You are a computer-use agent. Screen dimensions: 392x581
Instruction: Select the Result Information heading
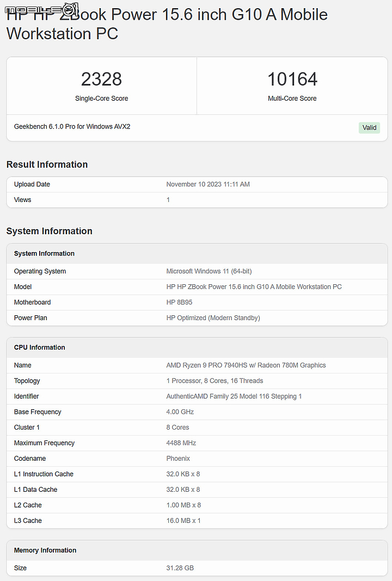coord(47,164)
